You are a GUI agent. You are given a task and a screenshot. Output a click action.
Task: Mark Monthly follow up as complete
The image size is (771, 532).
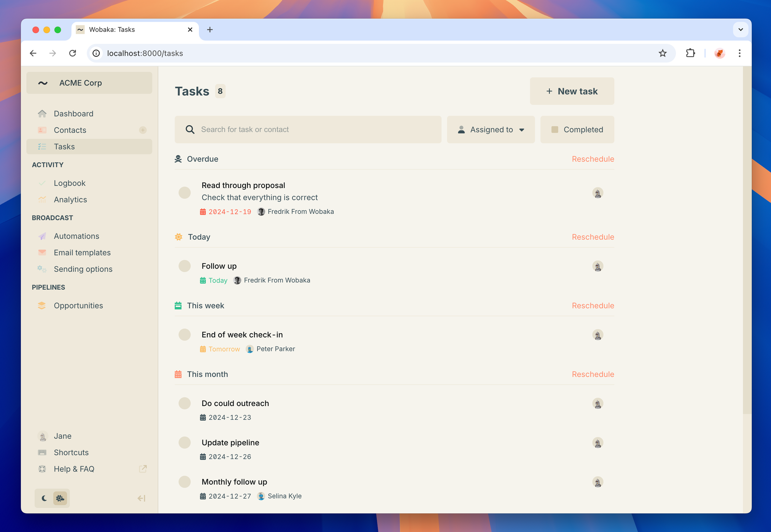pyautogui.click(x=185, y=482)
